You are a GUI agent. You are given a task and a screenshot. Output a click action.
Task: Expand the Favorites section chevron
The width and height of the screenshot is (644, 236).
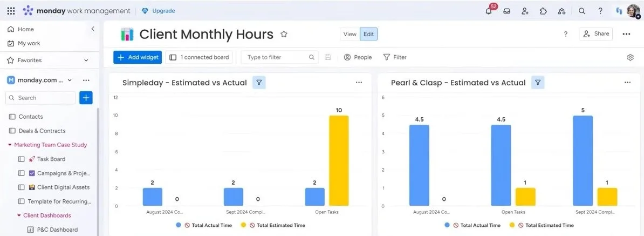[86, 60]
